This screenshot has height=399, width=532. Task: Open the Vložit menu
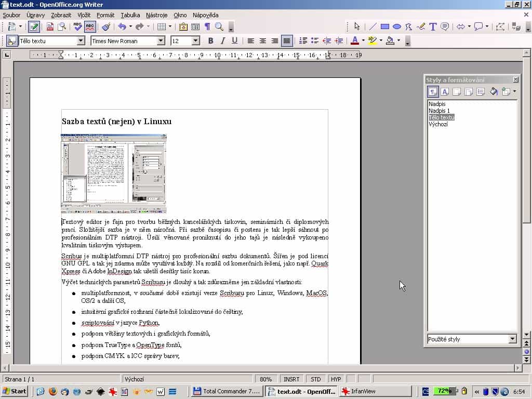[x=84, y=15]
